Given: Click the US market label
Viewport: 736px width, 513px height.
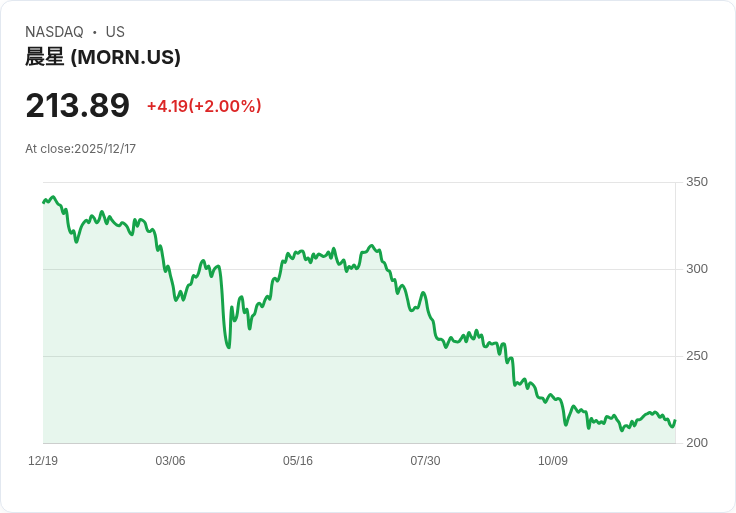Looking at the screenshot, I should point(115,32).
